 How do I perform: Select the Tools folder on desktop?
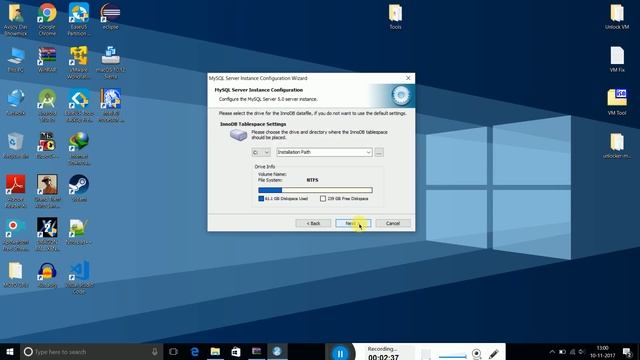click(x=395, y=17)
